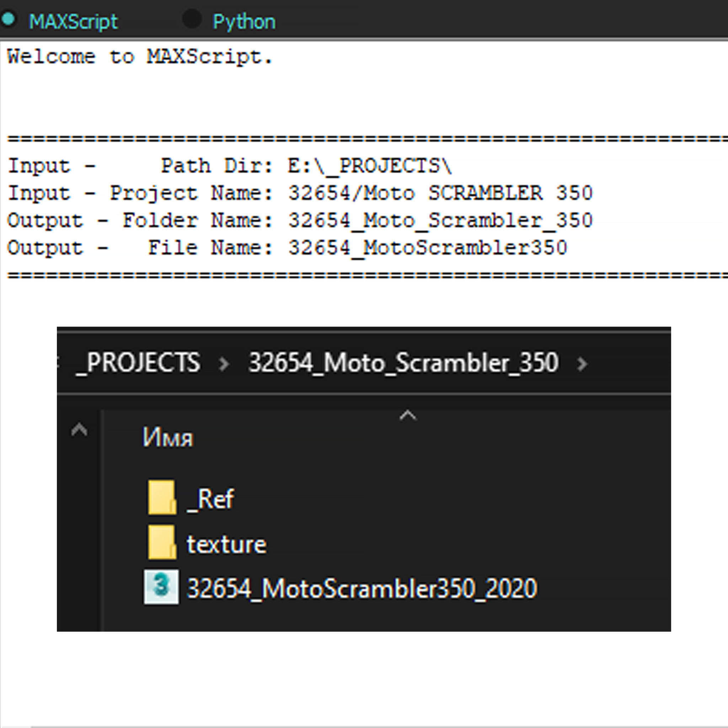Select the _Ref folder name
728x728 pixels.
(x=211, y=500)
